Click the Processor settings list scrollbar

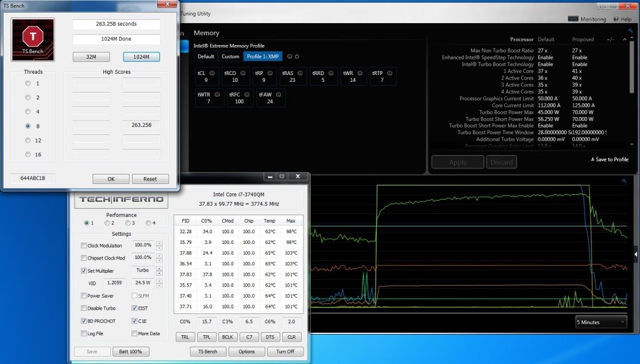pyautogui.click(x=632, y=68)
